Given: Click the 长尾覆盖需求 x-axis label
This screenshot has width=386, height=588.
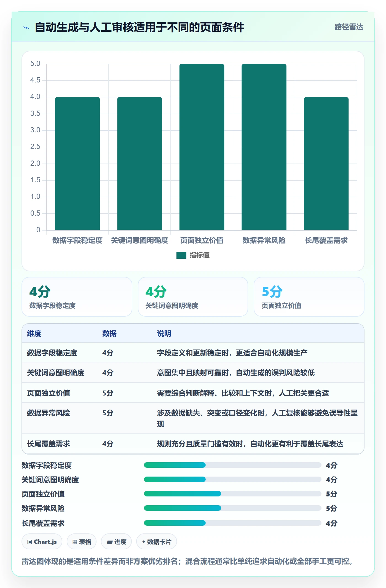Looking at the screenshot, I should [326, 240].
